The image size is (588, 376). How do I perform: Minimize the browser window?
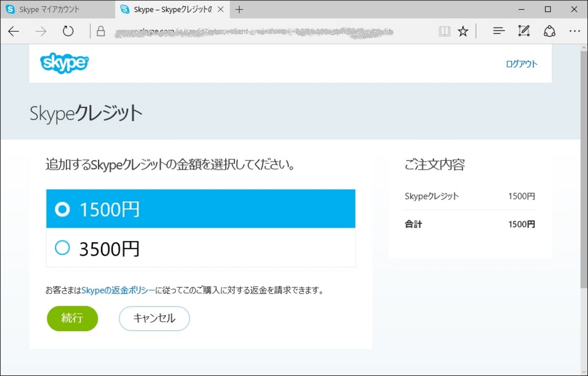[521, 9]
